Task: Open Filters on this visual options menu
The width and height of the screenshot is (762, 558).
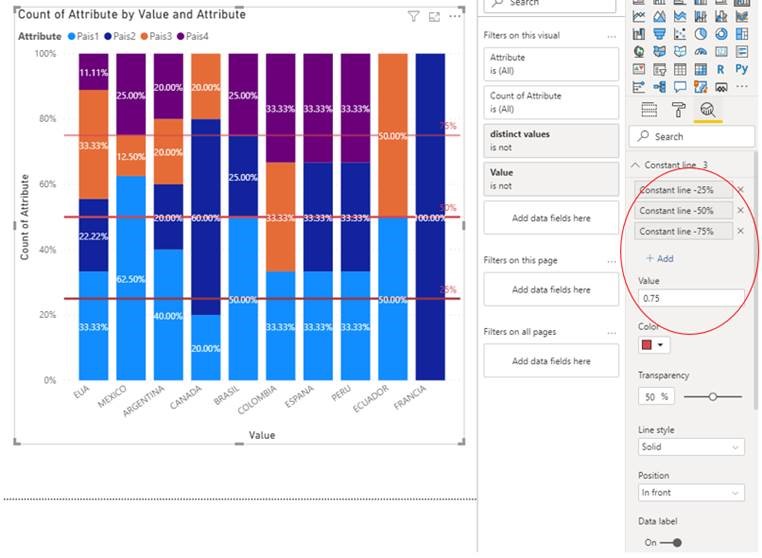Action: [611, 36]
